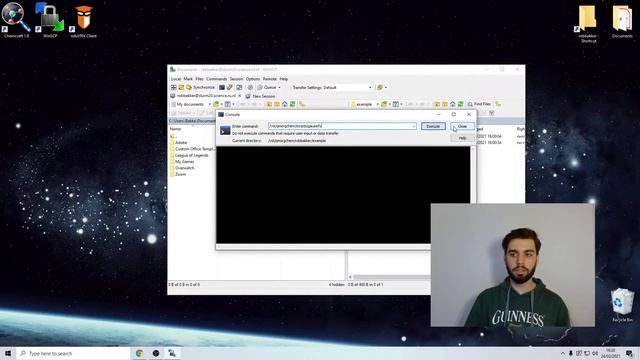Viewport: 640px width, 360px height.
Task: Click the Close button in Console dialog
Action: [x=462, y=127]
